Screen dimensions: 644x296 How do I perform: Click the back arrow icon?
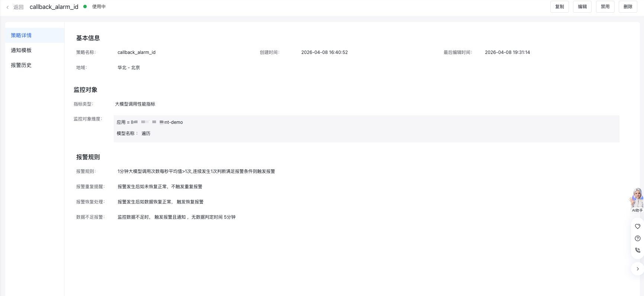click(x=7, y=7)
